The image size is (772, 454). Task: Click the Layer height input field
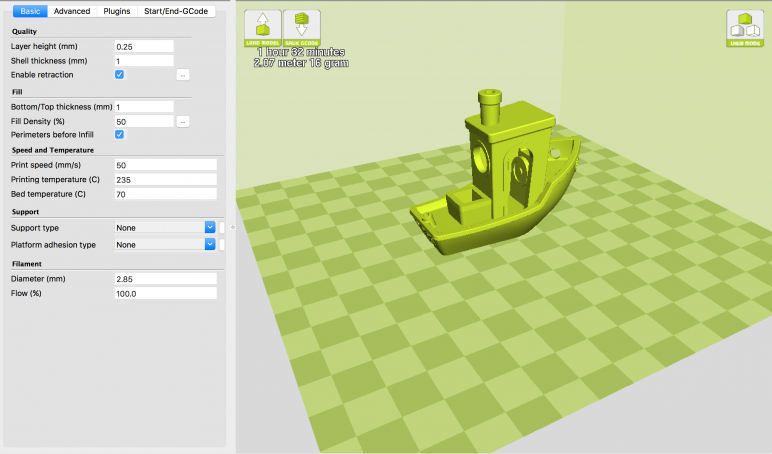(144, 46)
